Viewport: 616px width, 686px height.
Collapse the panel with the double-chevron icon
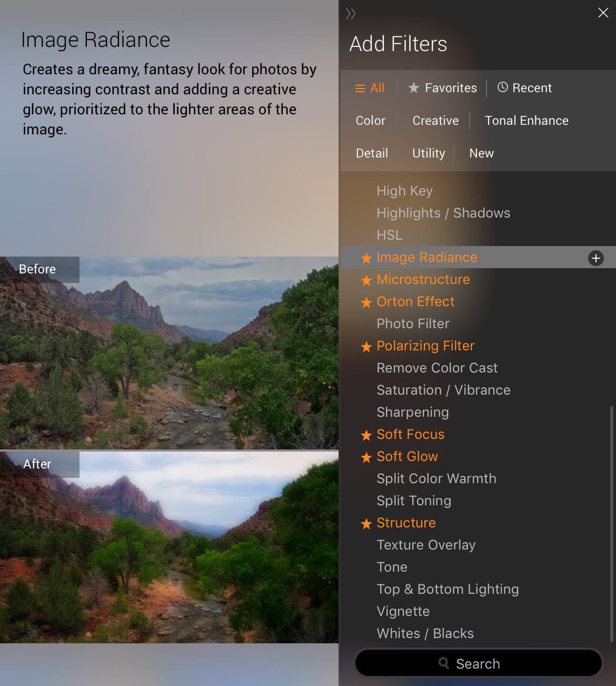pos(351,14)
